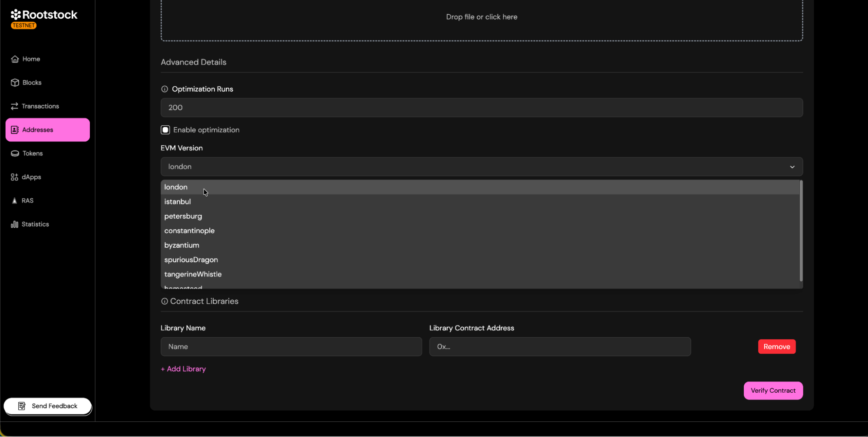This screenshot has width=868, height=437.
Task: Click the Optimization Runs info icon
Action: pos(165,89)
